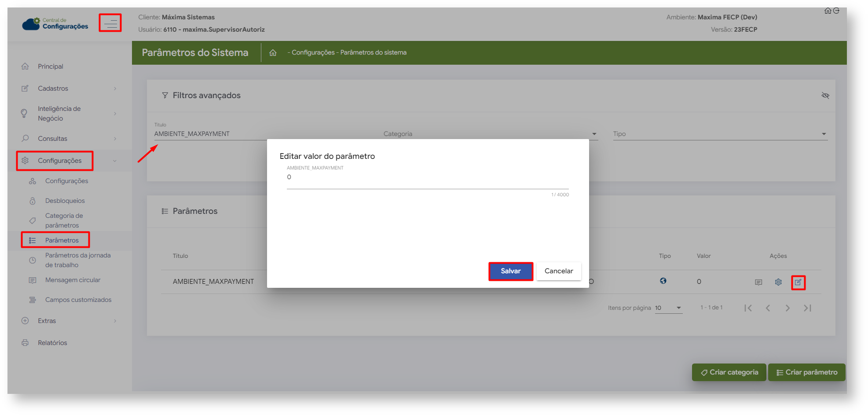Screen dimensions: 868x415
Task: Open Campos customizados in the sidebar
Action: 78,300
